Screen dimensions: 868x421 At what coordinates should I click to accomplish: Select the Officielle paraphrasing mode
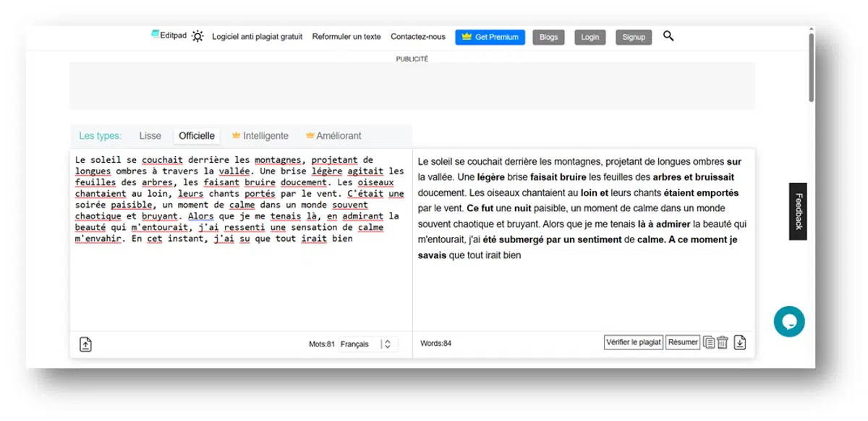(x=196, y=135)
